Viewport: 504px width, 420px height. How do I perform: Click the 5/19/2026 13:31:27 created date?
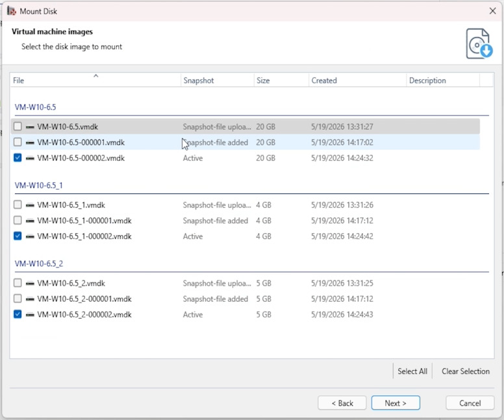(342, 127)
